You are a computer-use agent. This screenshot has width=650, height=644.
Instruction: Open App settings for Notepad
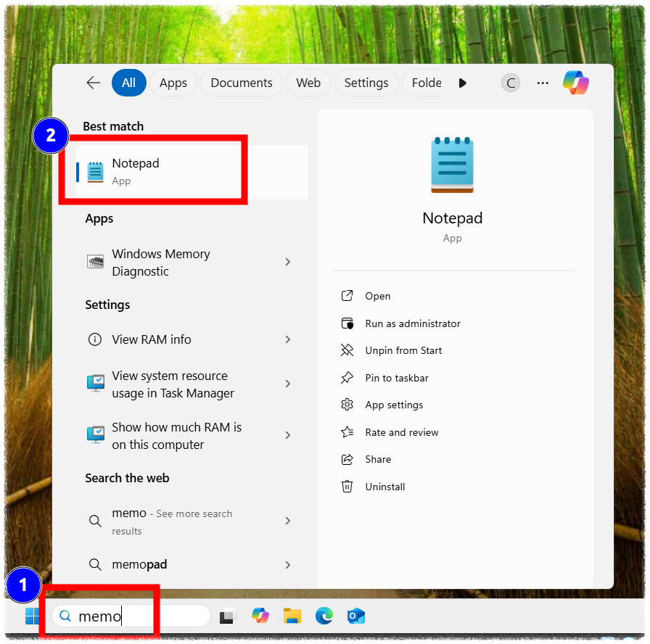452,405
